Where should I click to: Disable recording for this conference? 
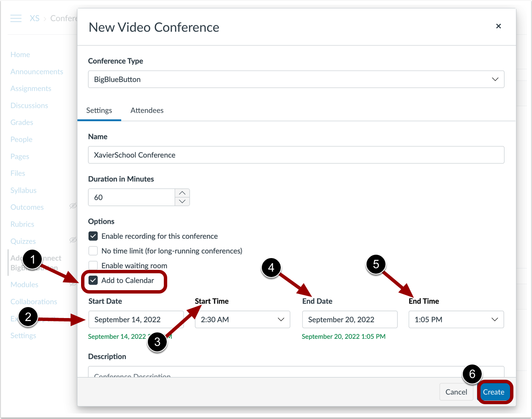pos(93,236)
